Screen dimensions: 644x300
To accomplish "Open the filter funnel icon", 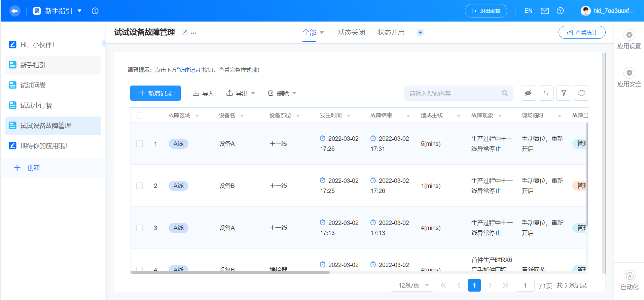I will click(x=564, y=93).
